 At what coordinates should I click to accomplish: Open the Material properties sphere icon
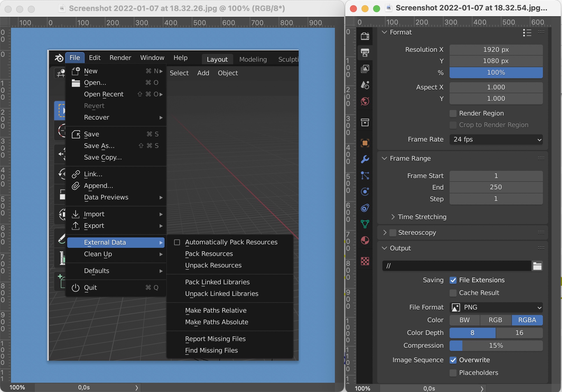tap(365, 240)
